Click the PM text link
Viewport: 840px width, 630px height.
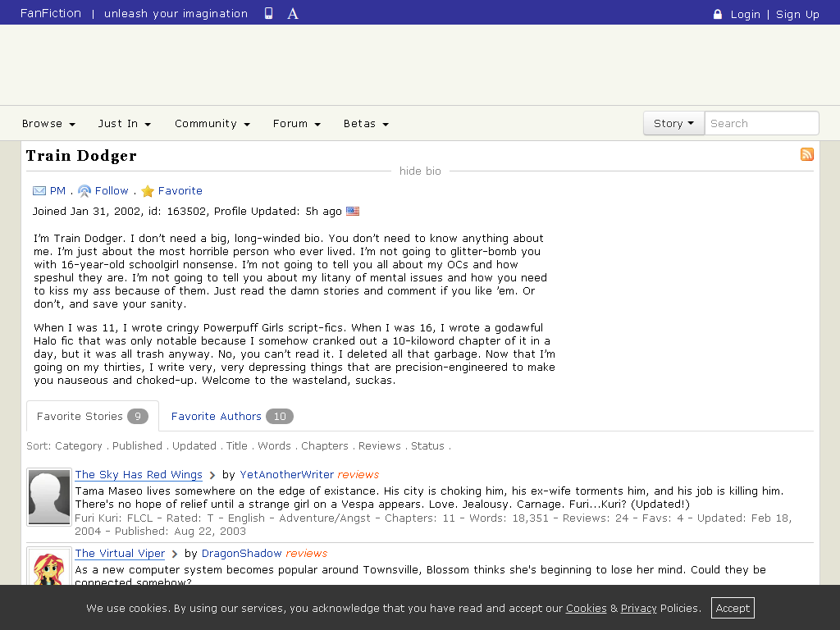[x=58, y=190]
